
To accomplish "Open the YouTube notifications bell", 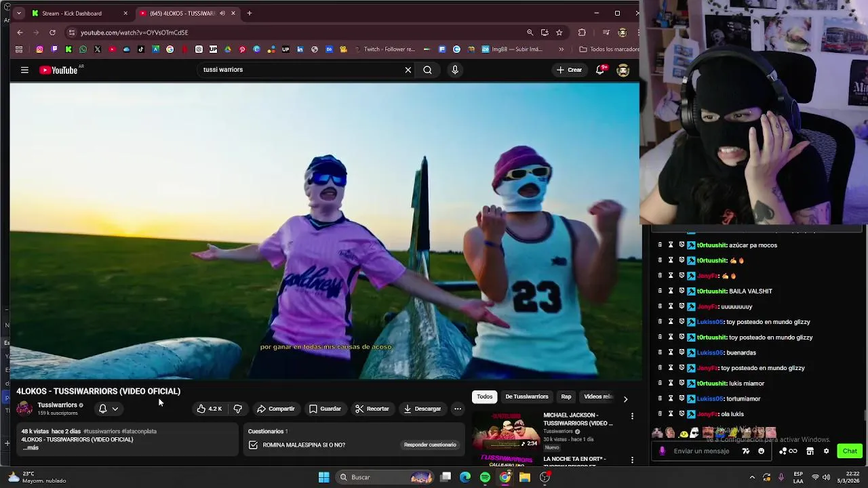I will (600, 70).
